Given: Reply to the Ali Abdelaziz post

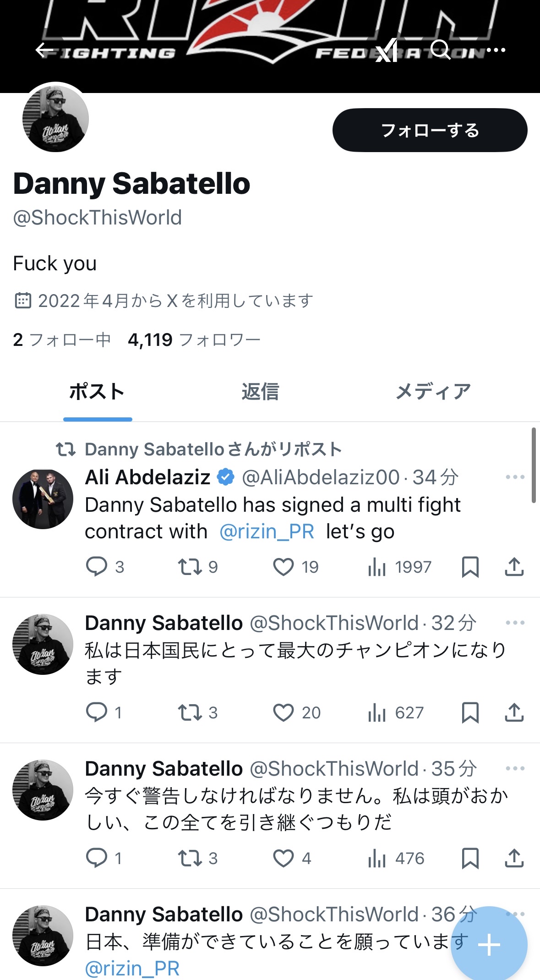Looking at the screenshot, I should (97, 567).
